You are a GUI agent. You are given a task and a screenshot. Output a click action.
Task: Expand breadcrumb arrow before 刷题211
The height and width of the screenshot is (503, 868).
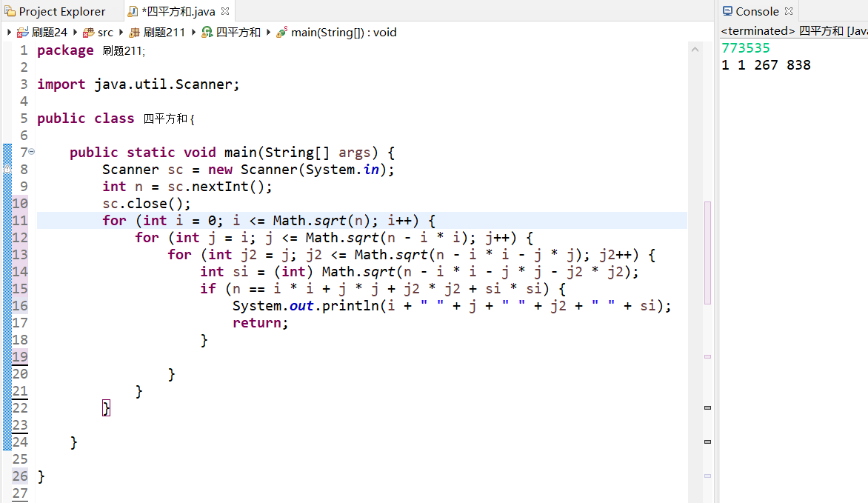pos(121,33)
